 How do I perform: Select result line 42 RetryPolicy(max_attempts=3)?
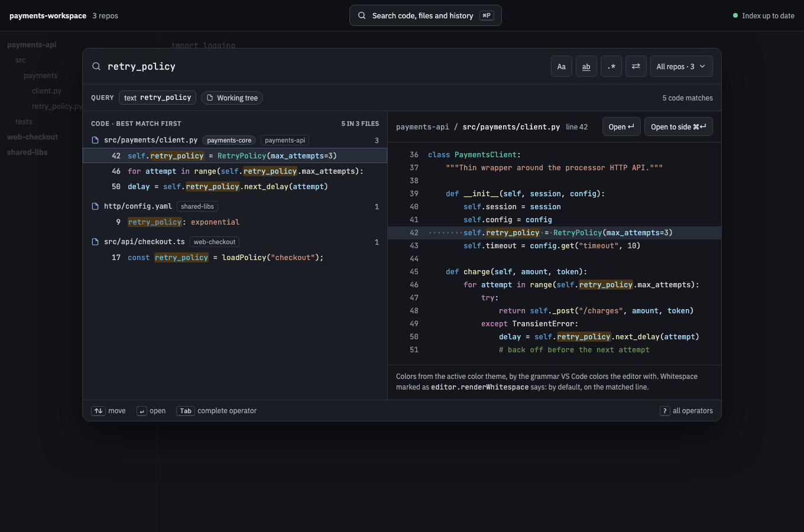click(235, 155)
